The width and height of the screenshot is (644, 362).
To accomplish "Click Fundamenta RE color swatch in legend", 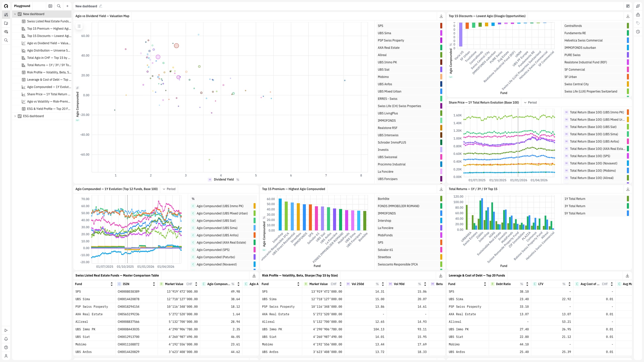I will 628,33.
